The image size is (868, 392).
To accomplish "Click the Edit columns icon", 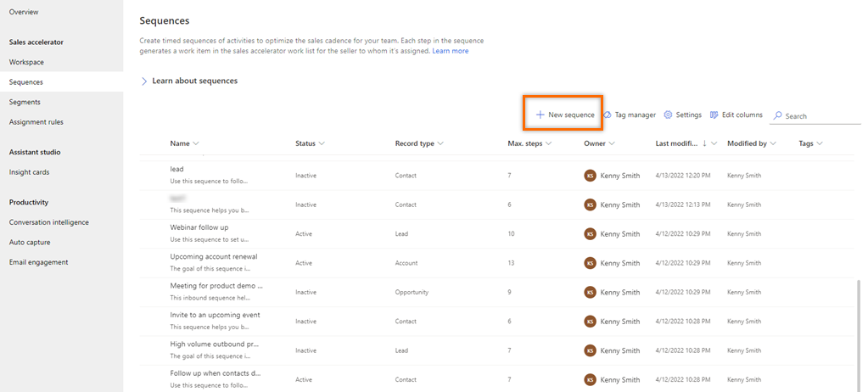I will [714, 115].
